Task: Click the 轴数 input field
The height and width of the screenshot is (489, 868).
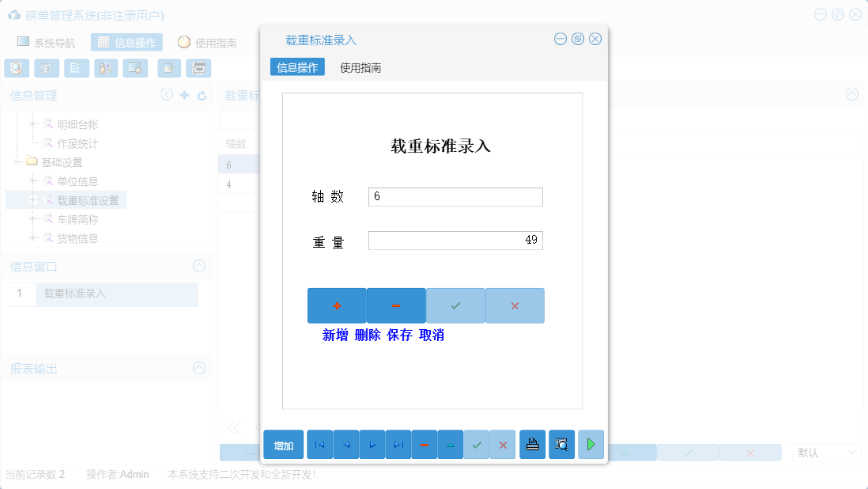Action: (x=455, y=196)
